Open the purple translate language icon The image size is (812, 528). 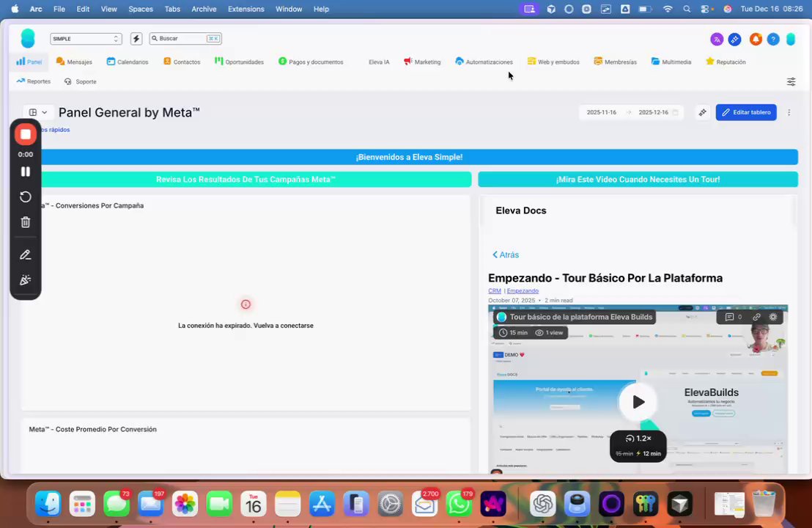717,39
